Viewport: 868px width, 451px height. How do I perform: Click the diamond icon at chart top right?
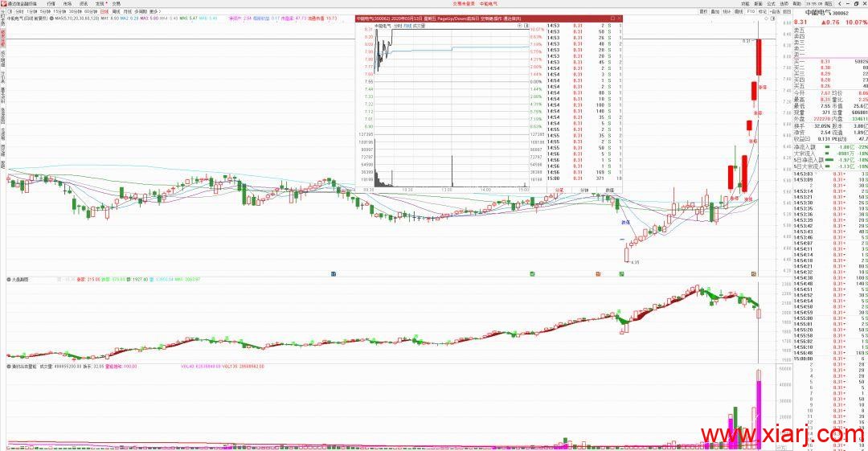(x=766, y=18)
